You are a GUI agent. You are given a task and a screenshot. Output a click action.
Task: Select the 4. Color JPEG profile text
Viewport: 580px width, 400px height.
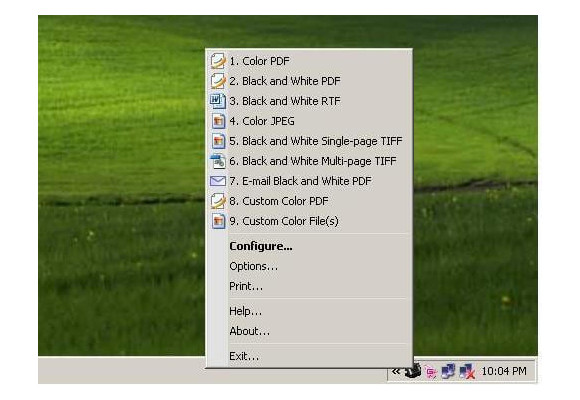[262, 121]
